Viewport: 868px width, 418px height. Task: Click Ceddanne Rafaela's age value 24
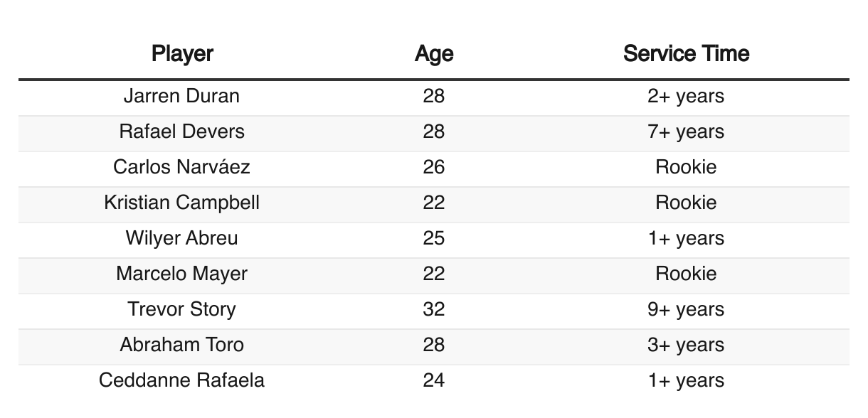[x=434, y=380]
